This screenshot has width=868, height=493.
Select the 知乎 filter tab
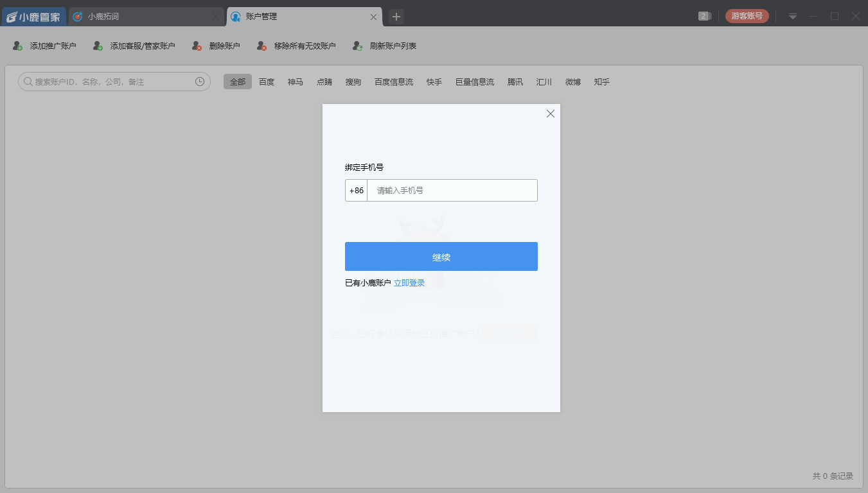602,82
